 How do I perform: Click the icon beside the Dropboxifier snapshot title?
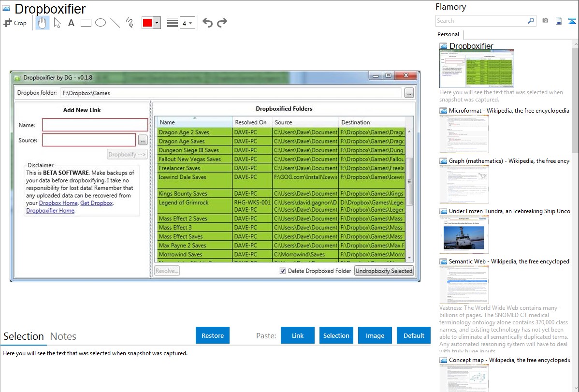click(x=443, y=46)
